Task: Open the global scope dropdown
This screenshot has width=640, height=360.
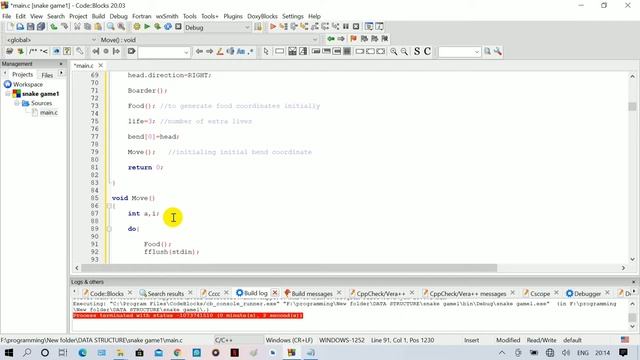Action: pos(51,40)
